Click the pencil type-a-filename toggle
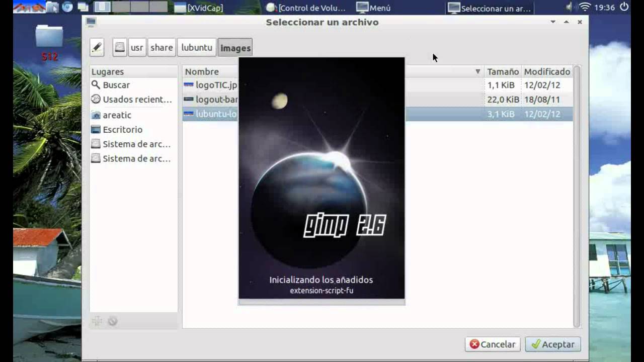Screen dimensions: 644x362 pos(97,48)
